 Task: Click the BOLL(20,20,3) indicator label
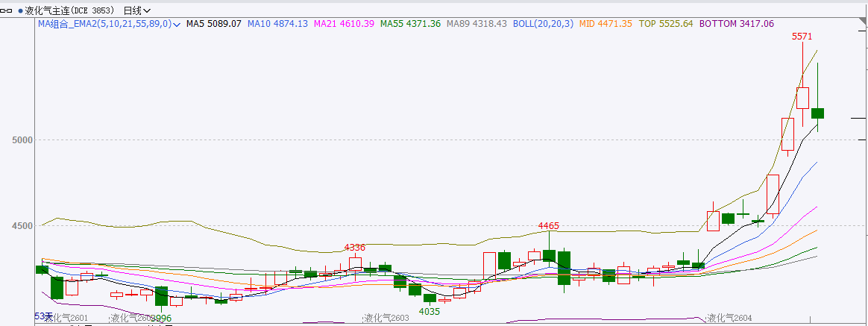[542, 24]
